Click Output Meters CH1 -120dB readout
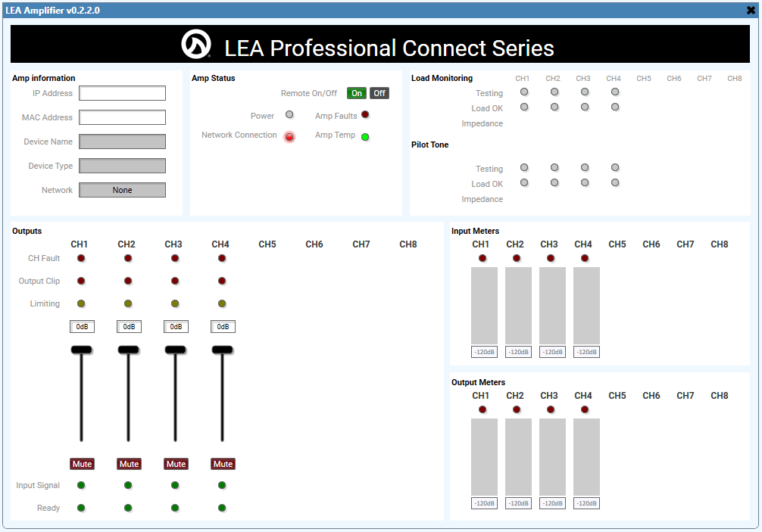Screen dimensions: 762x532 tap(485, 503)
